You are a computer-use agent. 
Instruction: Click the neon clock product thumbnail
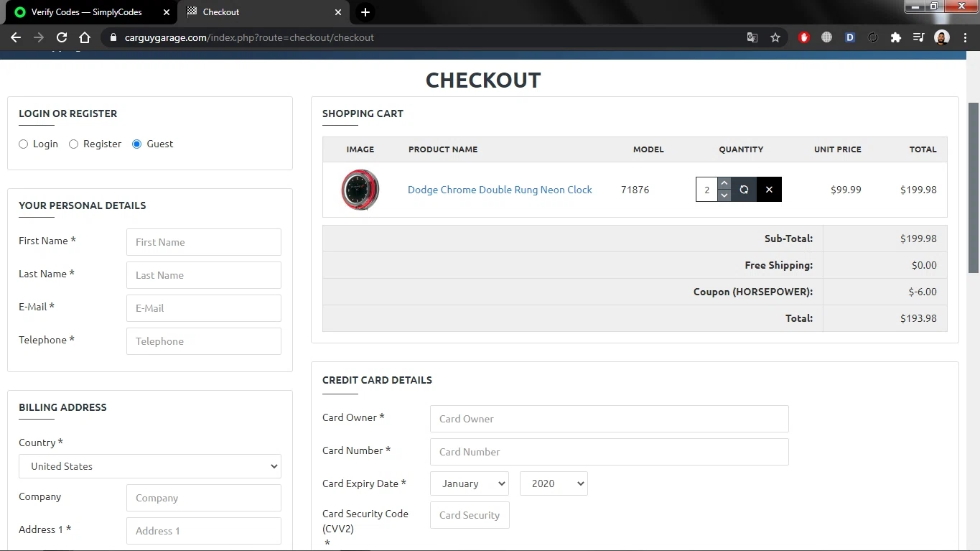click(360, 190)
